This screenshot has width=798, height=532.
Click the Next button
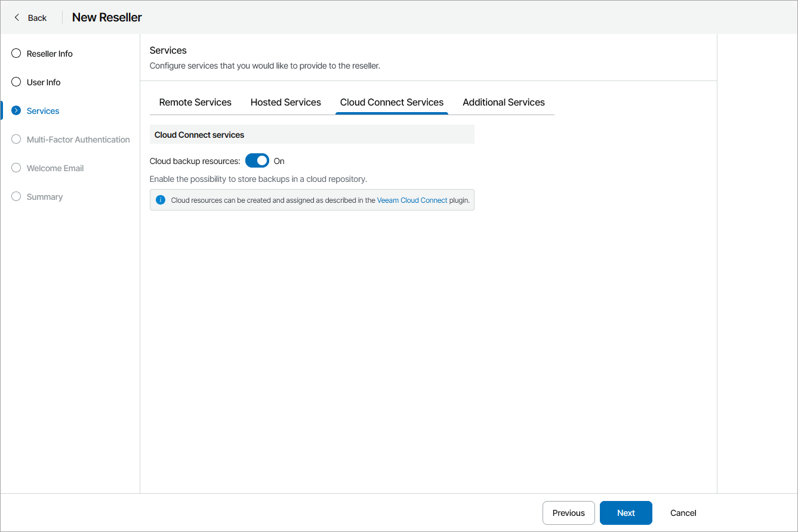626,512
